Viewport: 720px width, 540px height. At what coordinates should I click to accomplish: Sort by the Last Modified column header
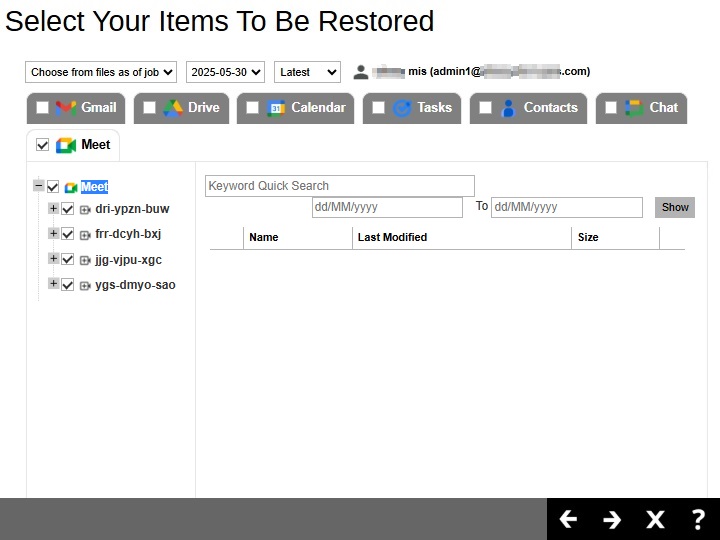tap(392, 237)
